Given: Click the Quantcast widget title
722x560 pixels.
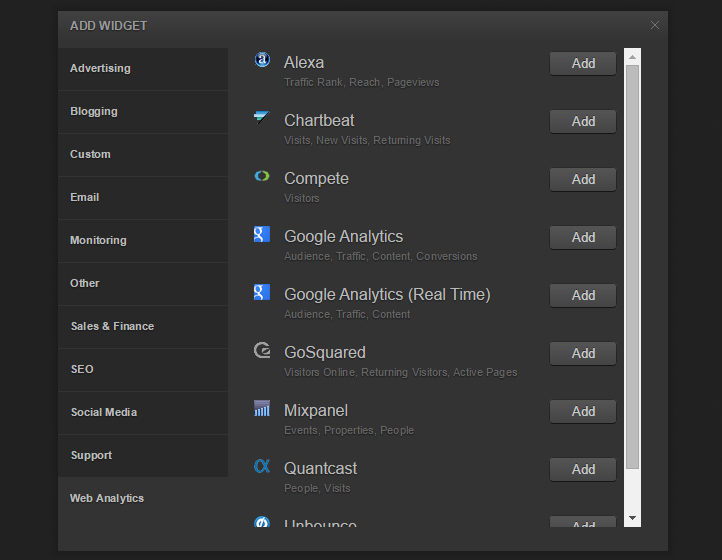Looking at the screenshot, I should [x=320, y=469].
